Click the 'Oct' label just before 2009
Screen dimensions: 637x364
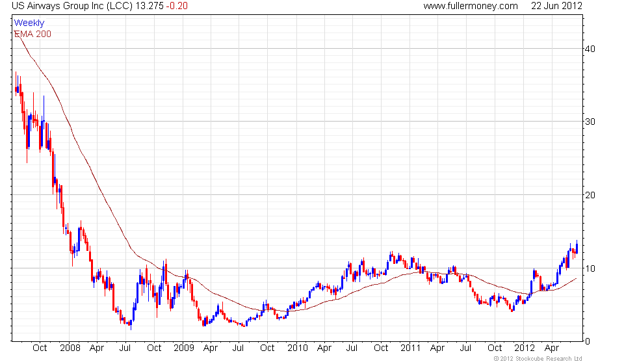[x=154, y=348]
